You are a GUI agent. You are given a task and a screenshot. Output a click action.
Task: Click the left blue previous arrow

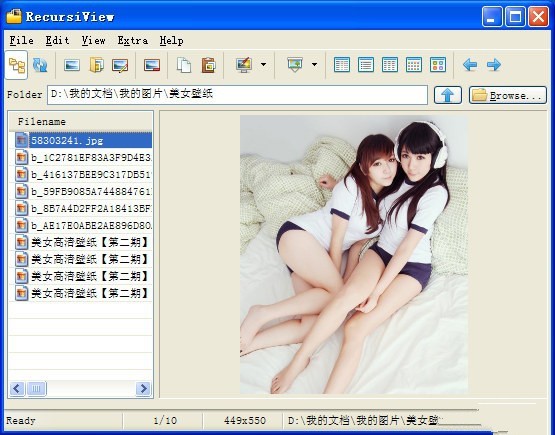(470, 65)
